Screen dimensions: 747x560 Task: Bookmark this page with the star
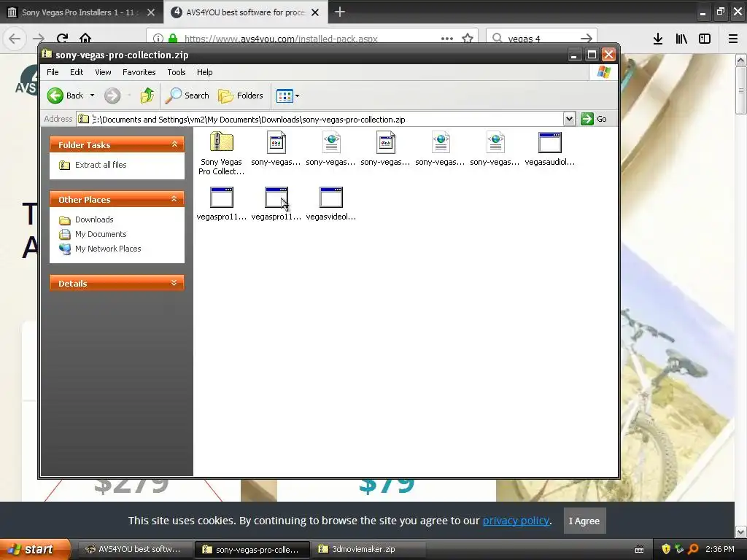468,38
